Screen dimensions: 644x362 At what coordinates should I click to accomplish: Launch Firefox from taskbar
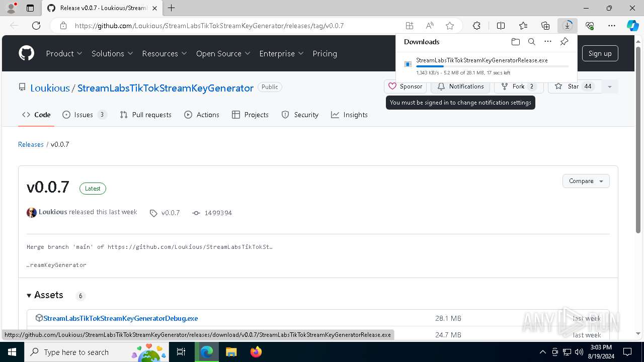256,352
